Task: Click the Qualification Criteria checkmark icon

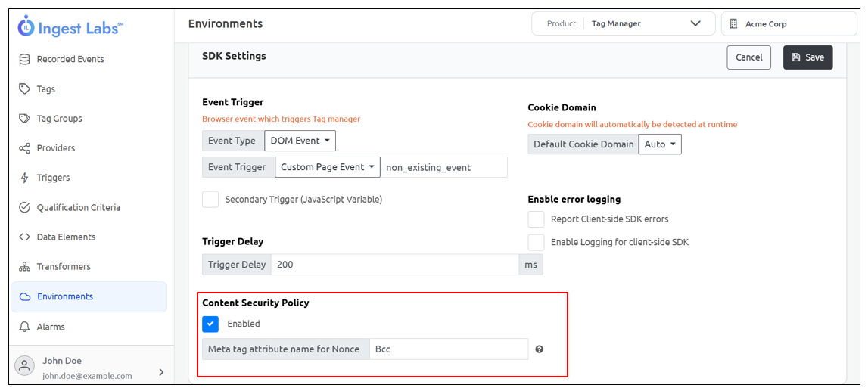Action: (x=25, y=207)
